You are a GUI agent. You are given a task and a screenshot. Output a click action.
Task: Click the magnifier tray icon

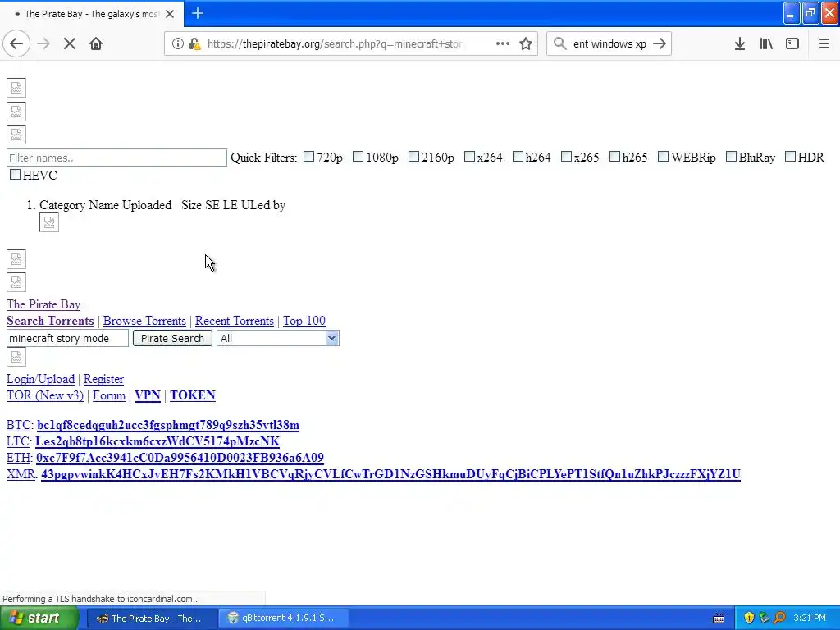tap(779, 618)
